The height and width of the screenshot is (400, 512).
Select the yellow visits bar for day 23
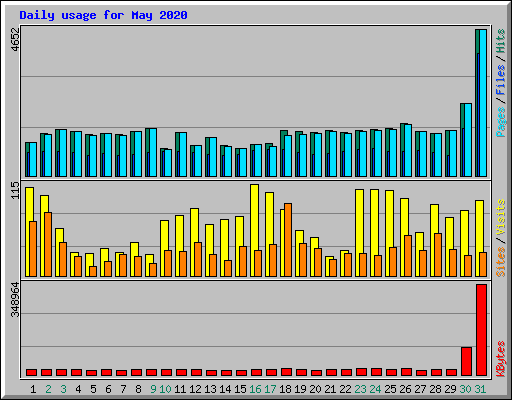(359, 221)
